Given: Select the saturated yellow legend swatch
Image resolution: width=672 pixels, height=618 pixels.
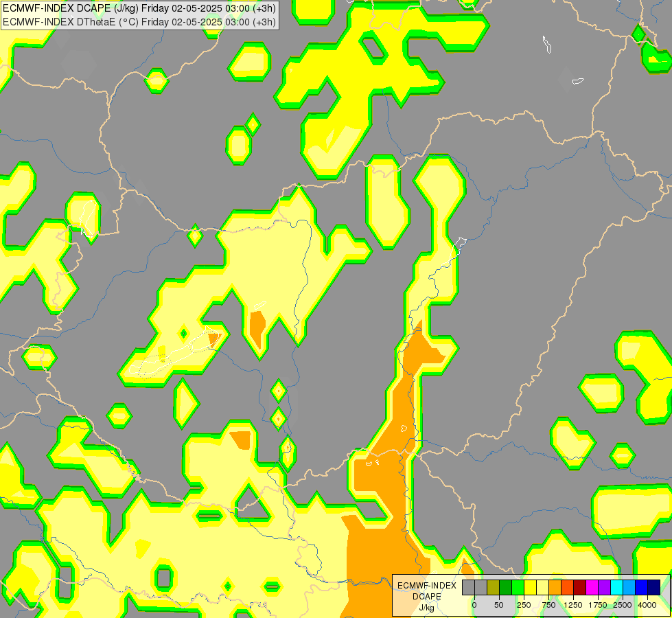Looking at the screenshot, I should pos(530,588).
